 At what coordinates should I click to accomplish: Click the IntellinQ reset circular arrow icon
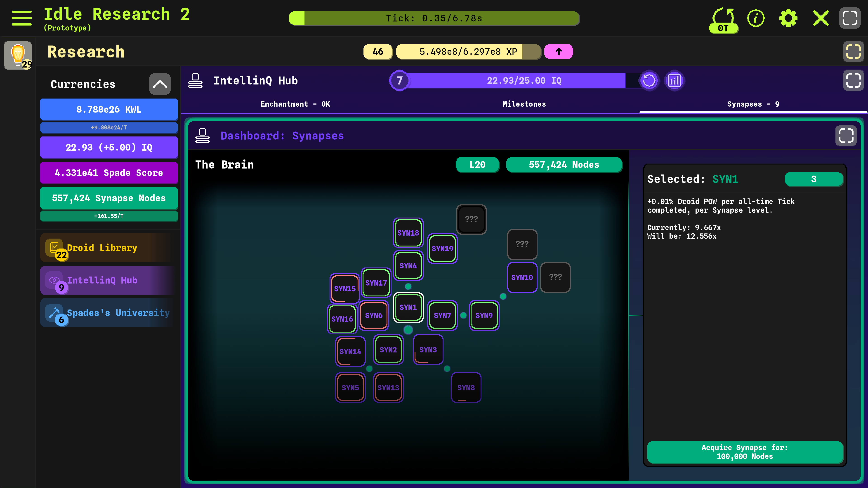[x=649, y=81]
